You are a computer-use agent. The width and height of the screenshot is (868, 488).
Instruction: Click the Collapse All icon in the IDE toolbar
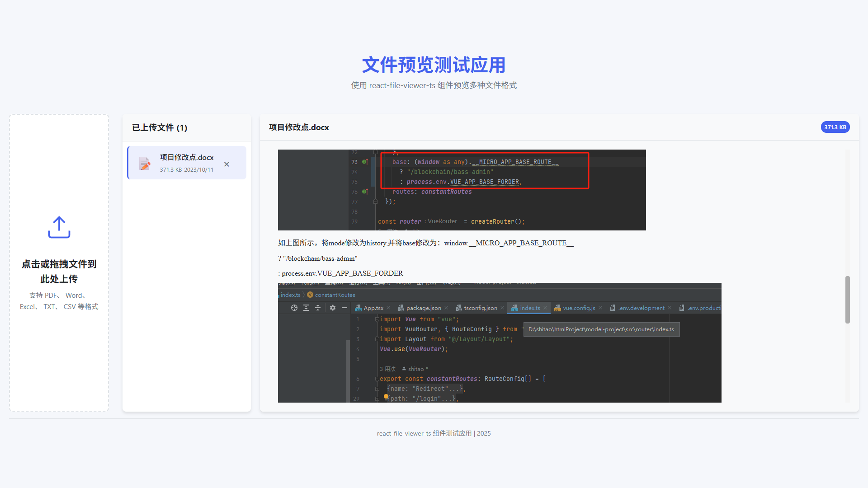pos(318,308)
